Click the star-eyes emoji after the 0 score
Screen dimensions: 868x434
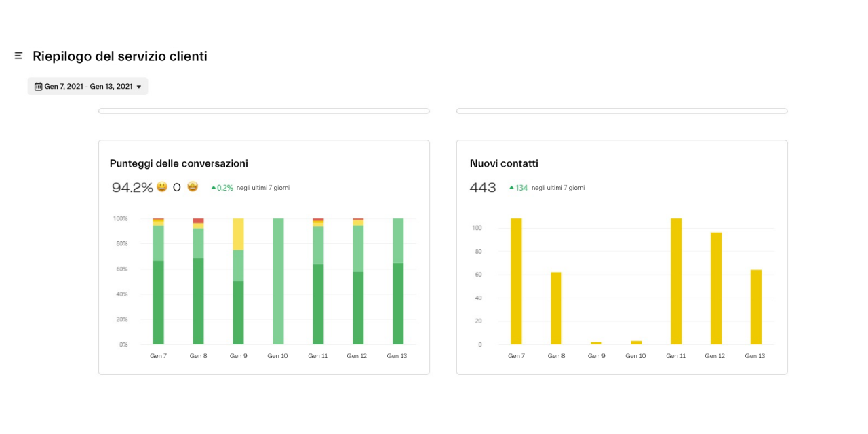pos(193,187)
